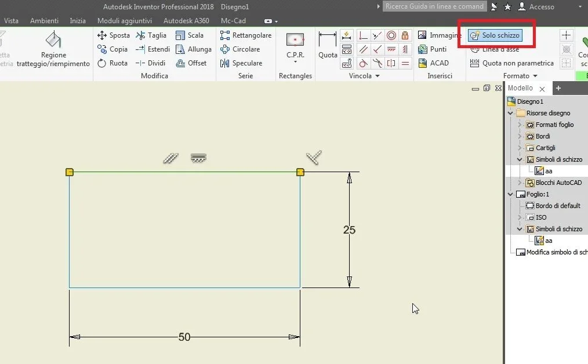Viewport: 588px width, 364px height.
Task: Choose the Speculare mirror tool
Action: (241, 63)
